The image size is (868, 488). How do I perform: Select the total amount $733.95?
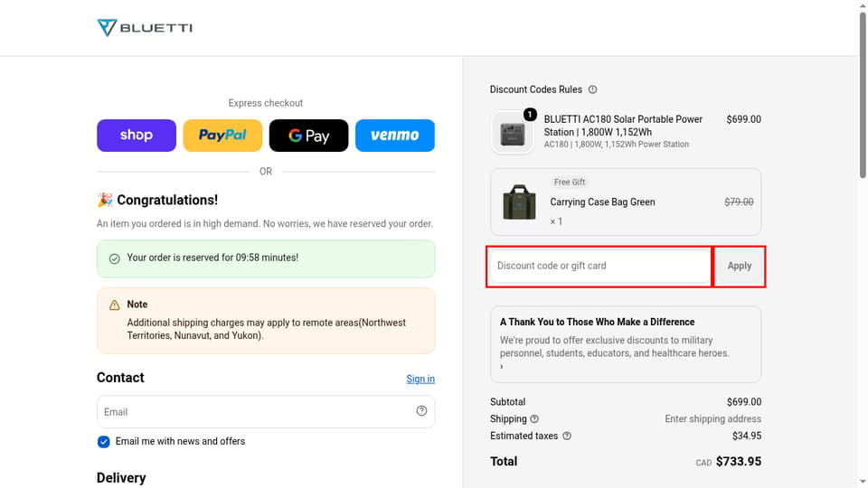click(x=739, y=462)
